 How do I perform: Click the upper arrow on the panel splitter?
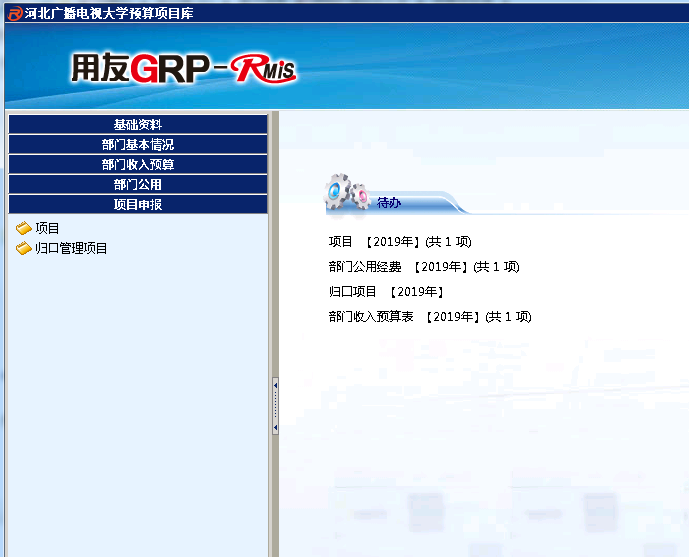click(x=275, y=384)
